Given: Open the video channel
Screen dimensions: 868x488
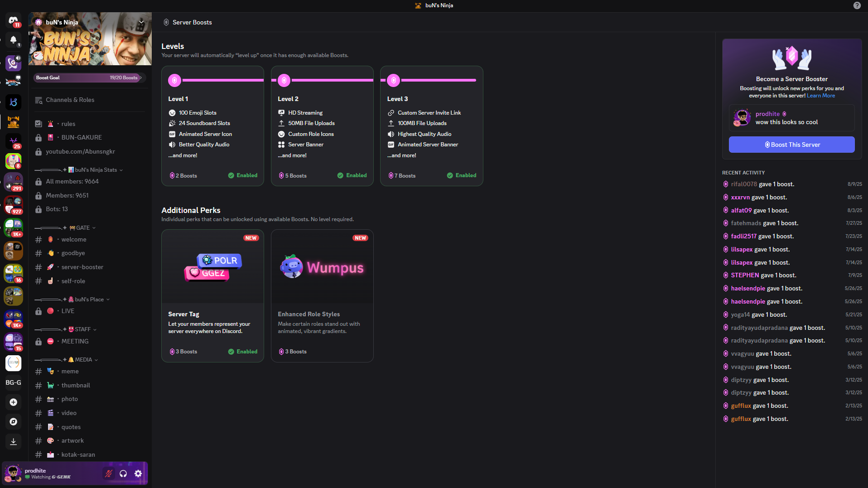Looking at the screenshot, I should (90, 413).
